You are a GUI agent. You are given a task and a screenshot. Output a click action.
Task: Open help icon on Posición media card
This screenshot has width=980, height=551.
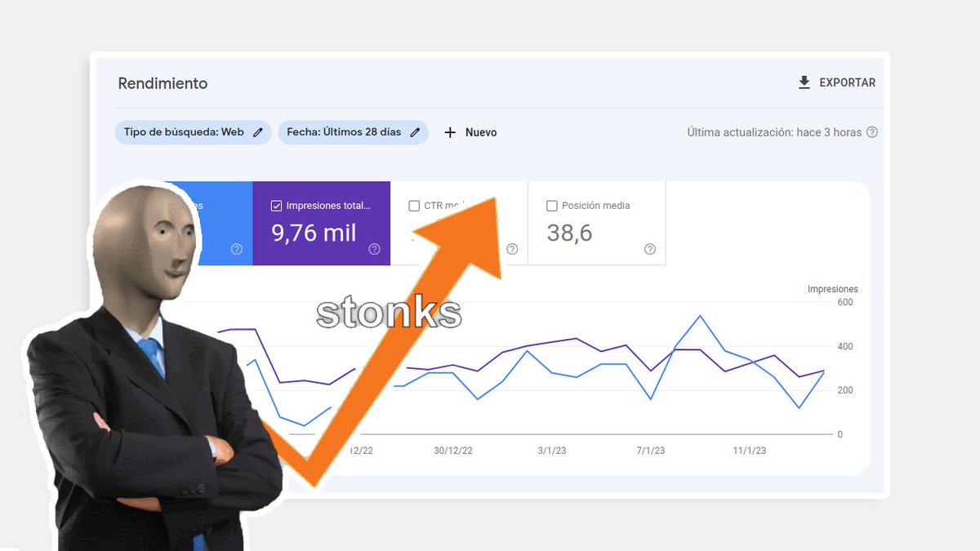(x=650, y=249)
